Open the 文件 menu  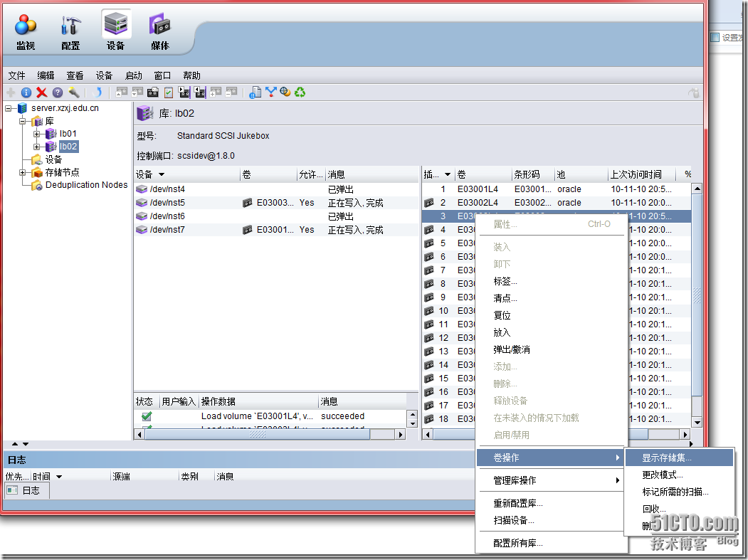point(16,75)
